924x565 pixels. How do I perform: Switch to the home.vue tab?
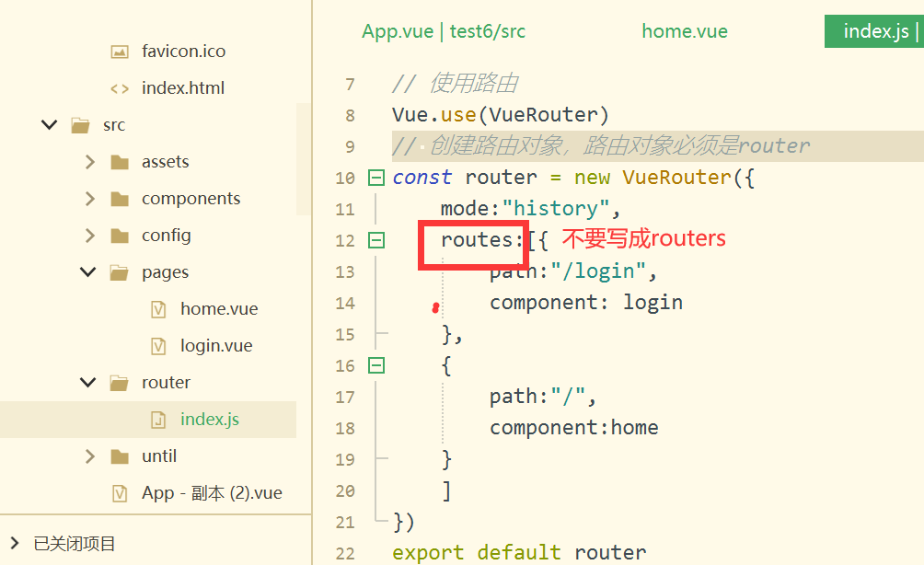click(685, 31)
